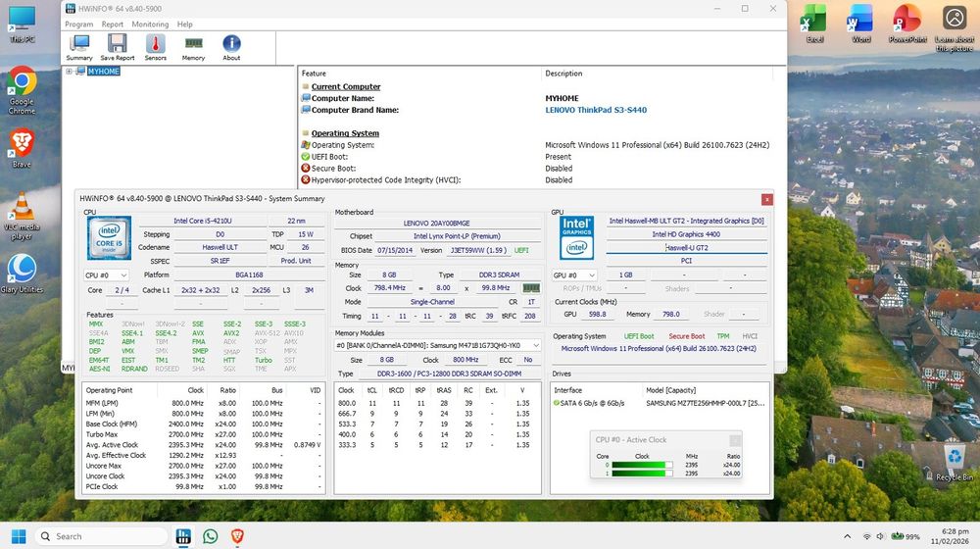The width and height of the screenshot is (980, 549).
Task: Open the GPU #0 selector dropdown
Action: click(573, 275)
